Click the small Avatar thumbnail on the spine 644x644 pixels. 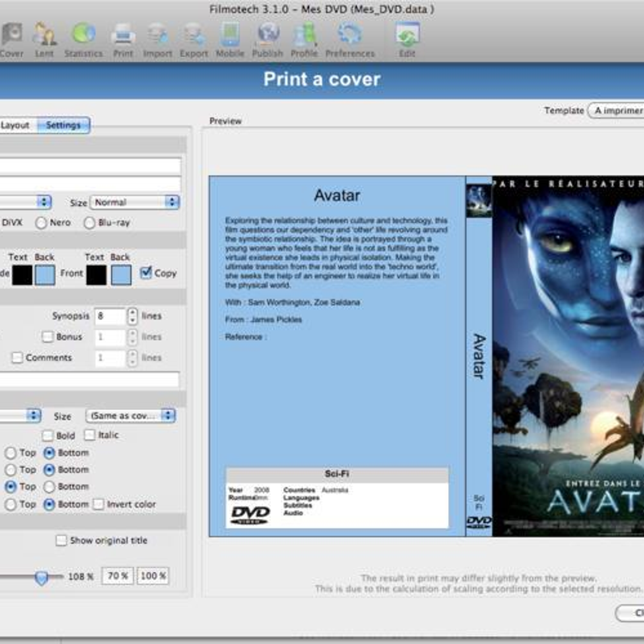click(x=479, y=201)
